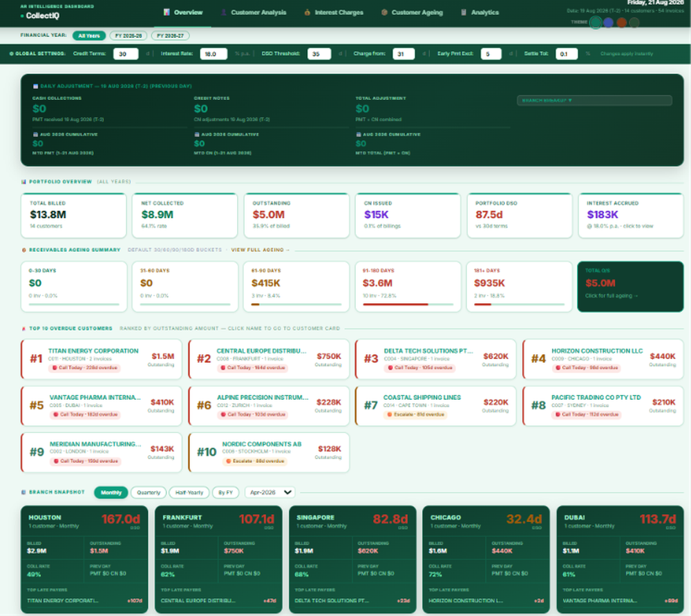691x616 pixels.
Task: Open the Portfolio DSO 87.5d card
Action: [520, 215]
